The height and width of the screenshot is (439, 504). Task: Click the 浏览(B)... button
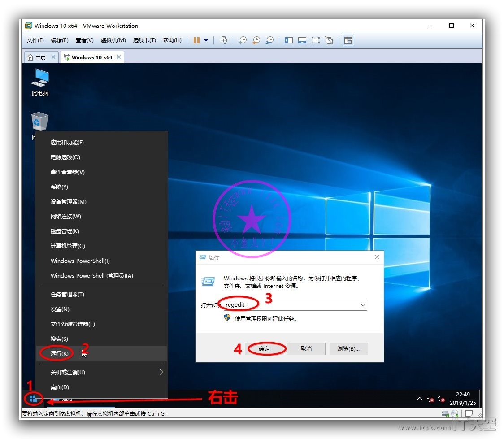click(349, 349)
